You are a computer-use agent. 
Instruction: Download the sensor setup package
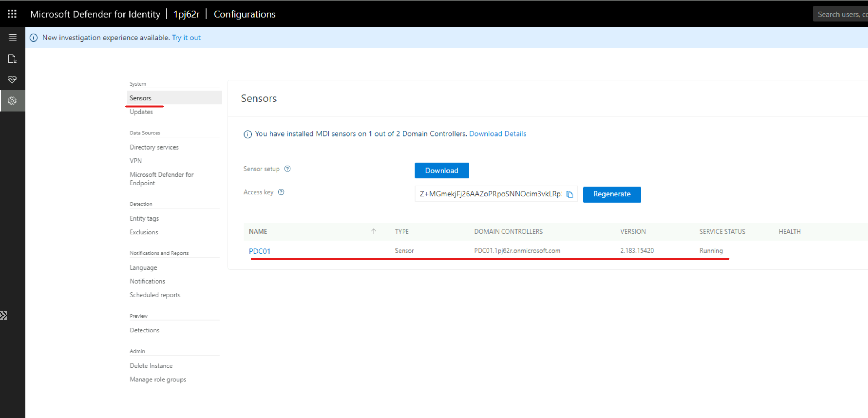click(x=442, y=170)
